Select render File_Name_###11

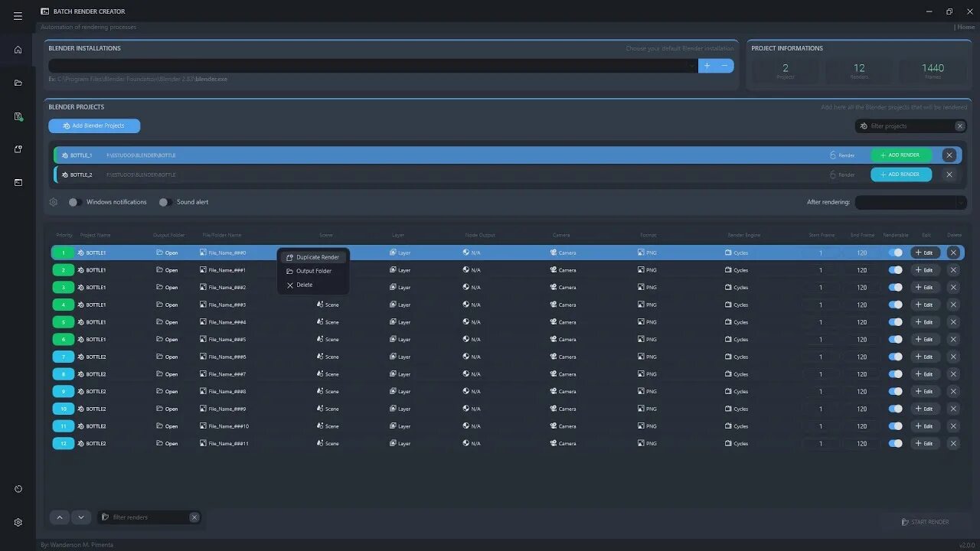coord(224,443)
